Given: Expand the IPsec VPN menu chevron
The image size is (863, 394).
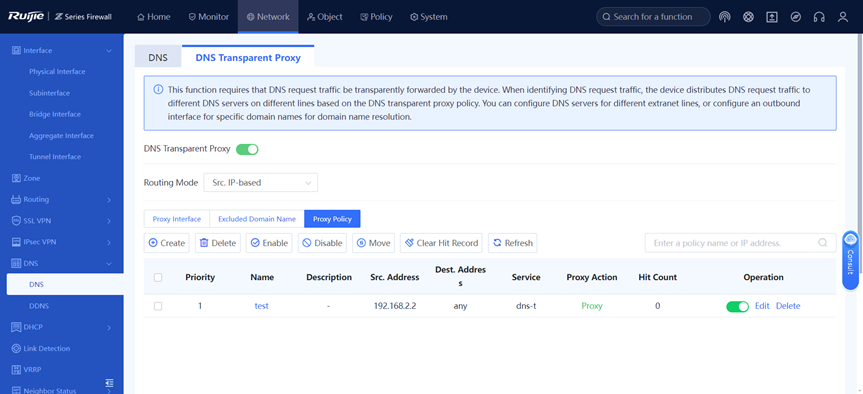Looking at the screenshot, I should (x=109, y=242).
